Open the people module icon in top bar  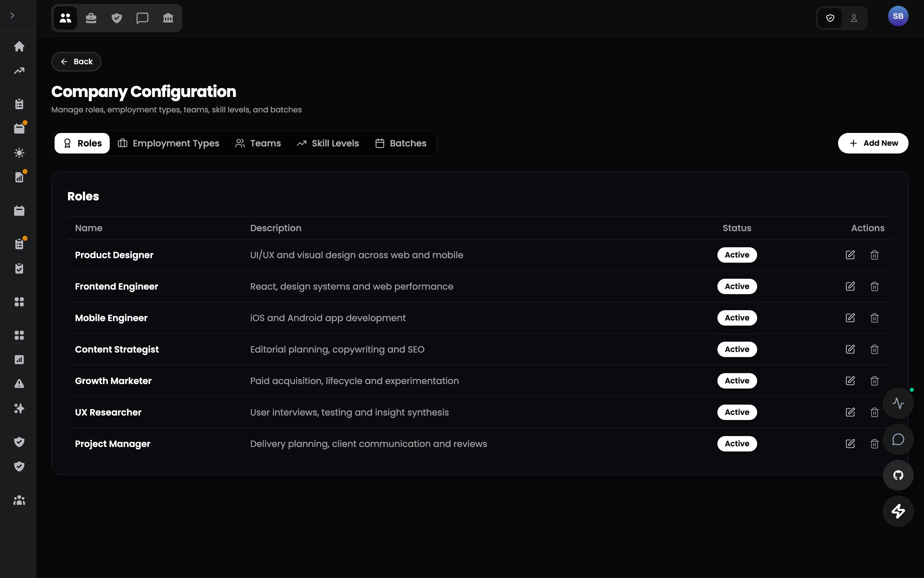pyautogui.click(x=65, y=18)
